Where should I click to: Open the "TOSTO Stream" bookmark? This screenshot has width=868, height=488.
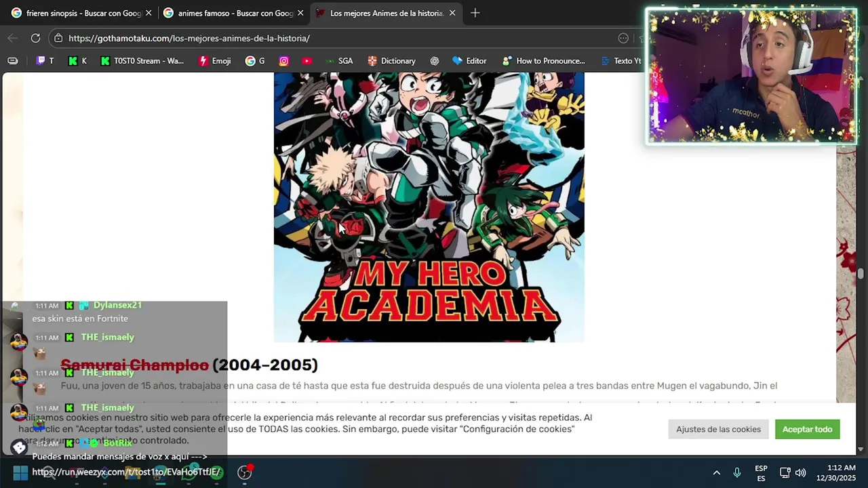142,60
